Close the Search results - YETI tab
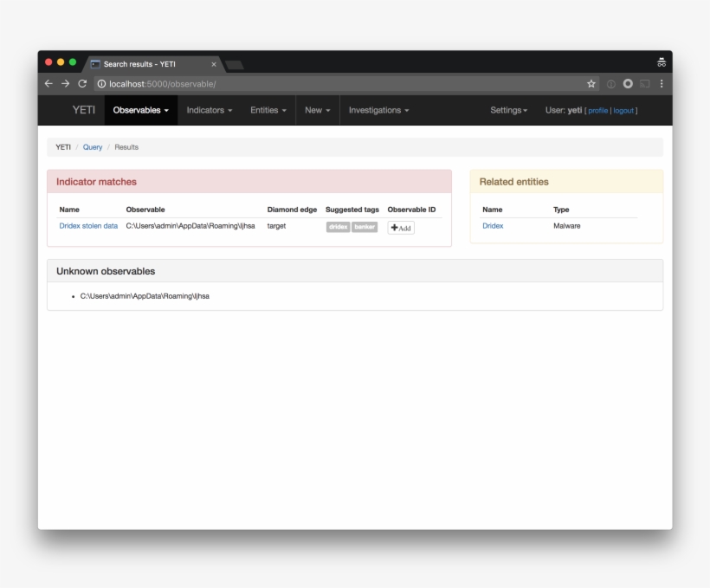The height and width of the screenshot is (588, 710). [214, 64]
